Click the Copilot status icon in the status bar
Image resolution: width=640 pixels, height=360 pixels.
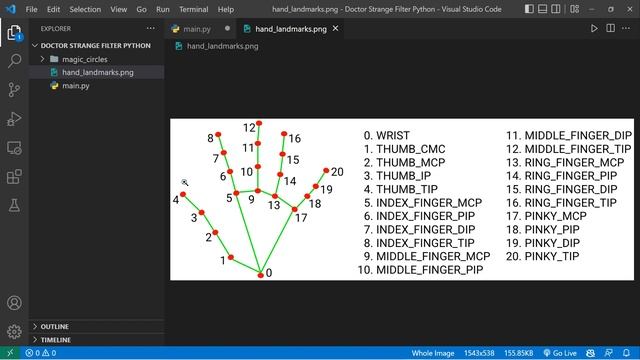point(591,353)
